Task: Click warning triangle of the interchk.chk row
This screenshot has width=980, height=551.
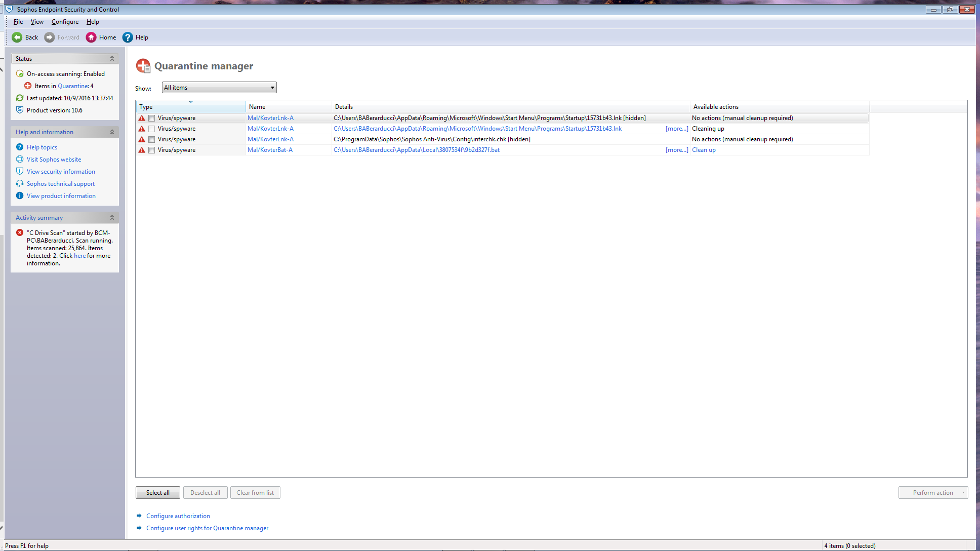Action: coord(142,139)
